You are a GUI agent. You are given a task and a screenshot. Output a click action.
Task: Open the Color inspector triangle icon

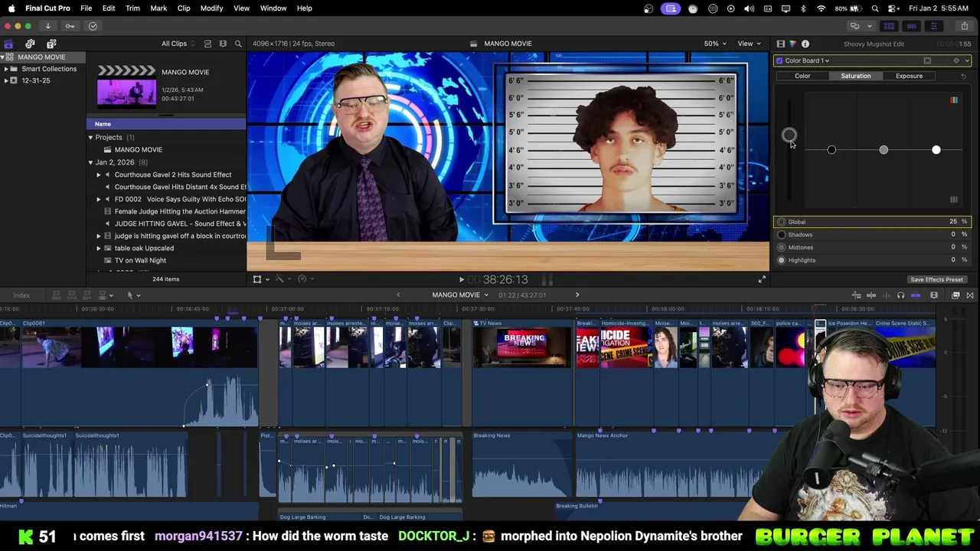coord(792,44)
